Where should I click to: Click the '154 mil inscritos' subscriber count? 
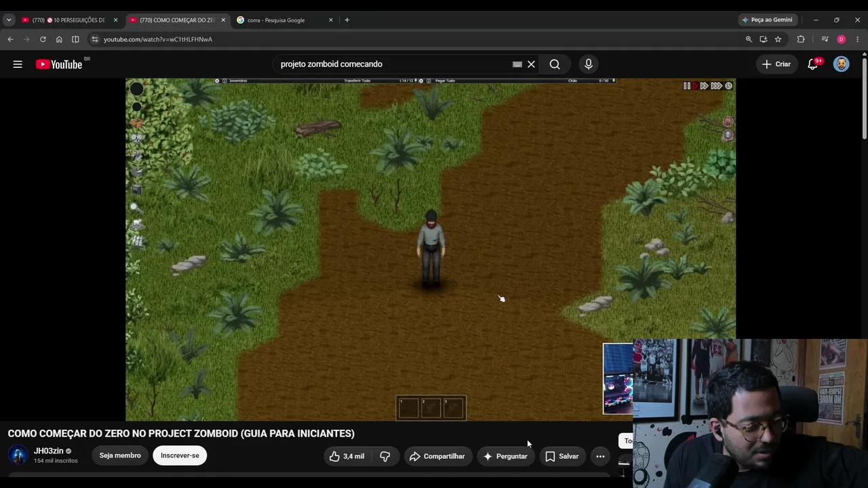(56, 461)
